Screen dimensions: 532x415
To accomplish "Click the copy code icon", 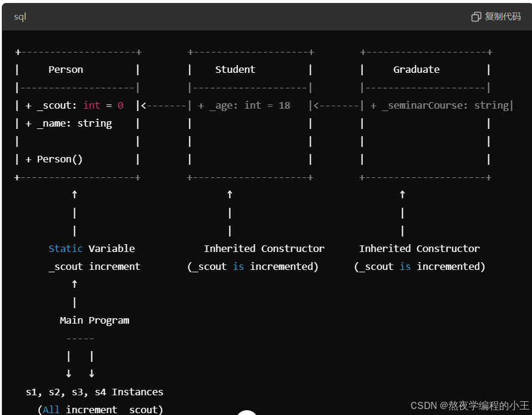I will [x=476, y=17].
